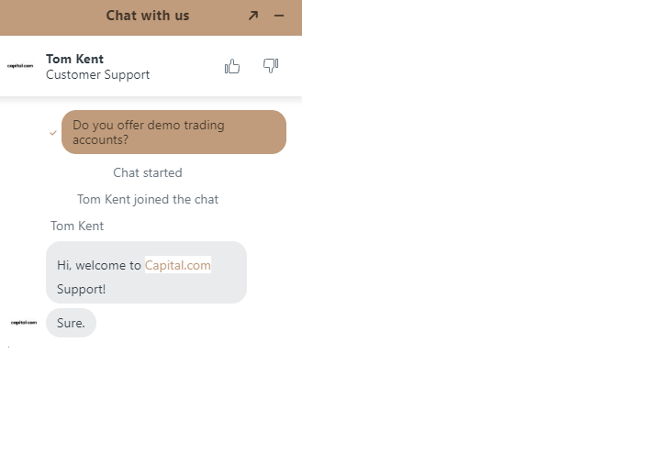The height and width of the screenshot is (475, 660).
Task: Click the empty chat area below the Sure. message
Action: (151, 404)
